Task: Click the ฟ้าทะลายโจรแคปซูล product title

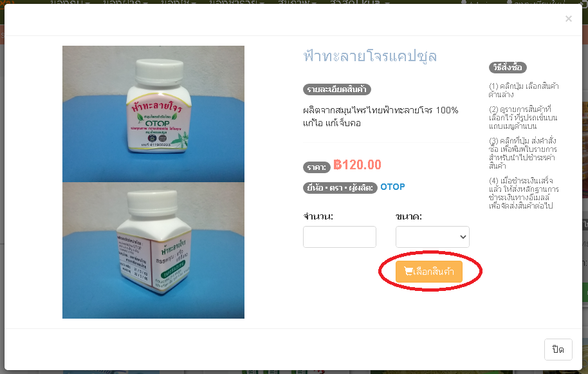Action: [x=370, y=56]
